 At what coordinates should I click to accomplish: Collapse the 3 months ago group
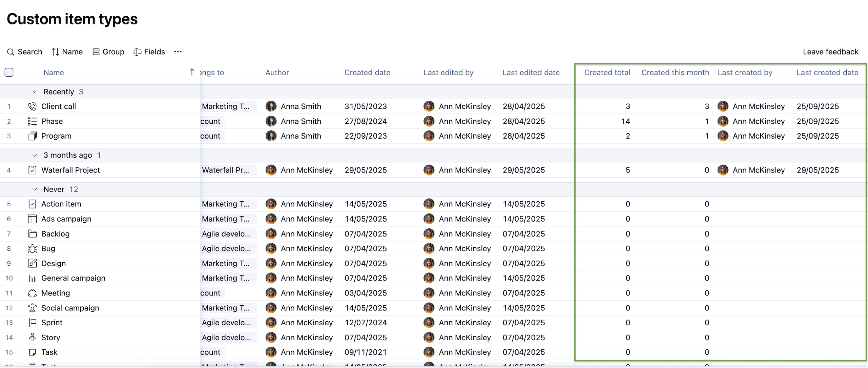[35, 155]
